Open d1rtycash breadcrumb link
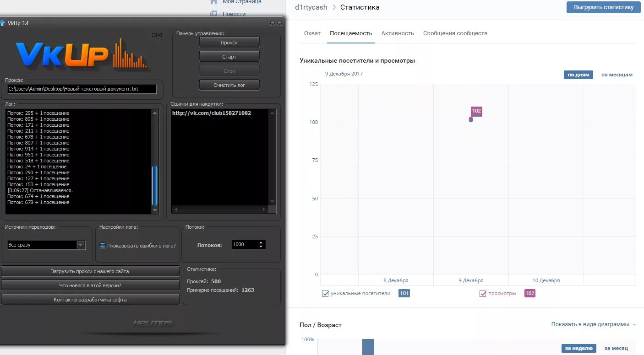 click(311, 7)
